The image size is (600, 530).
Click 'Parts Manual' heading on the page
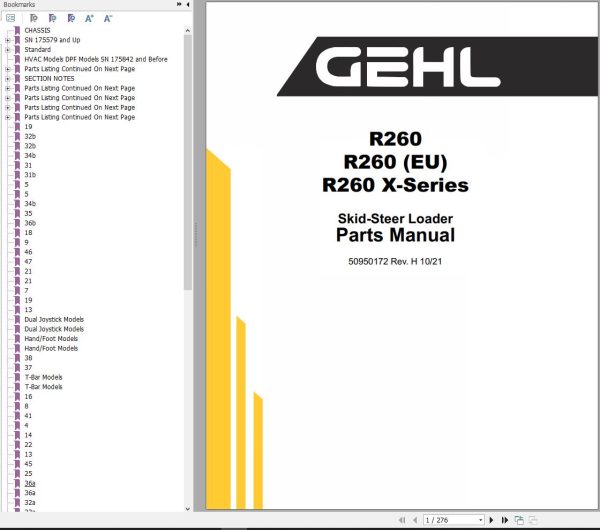click(395, 235)
